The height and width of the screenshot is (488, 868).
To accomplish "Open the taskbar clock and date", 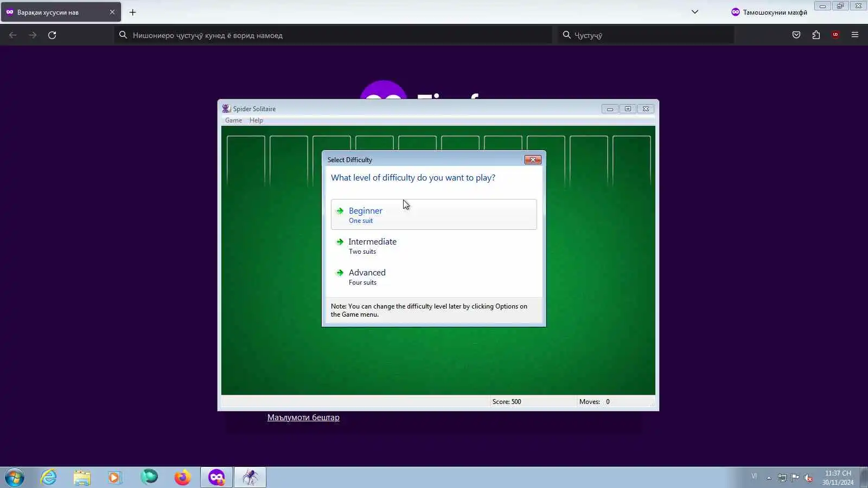I will [x=838, y=478].
